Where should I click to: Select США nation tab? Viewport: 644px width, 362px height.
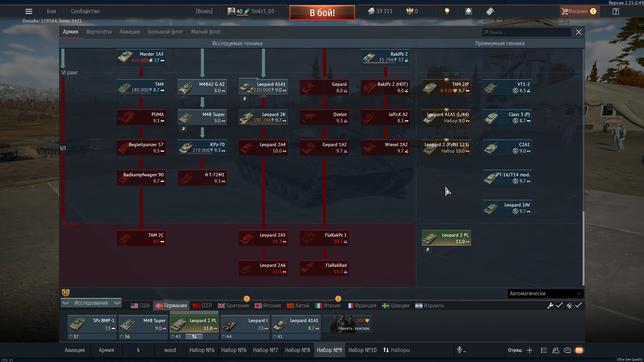click(140, 306)
